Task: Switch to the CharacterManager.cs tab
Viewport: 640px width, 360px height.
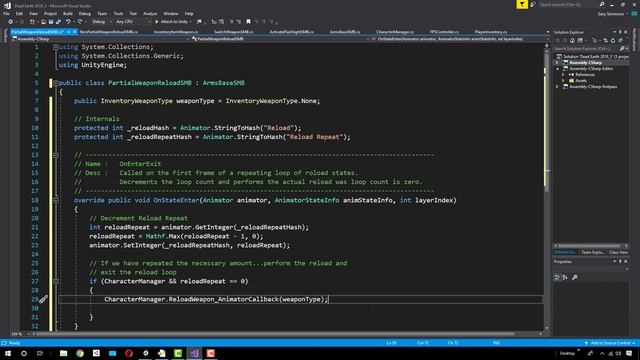Action: (x=395, y=32)
